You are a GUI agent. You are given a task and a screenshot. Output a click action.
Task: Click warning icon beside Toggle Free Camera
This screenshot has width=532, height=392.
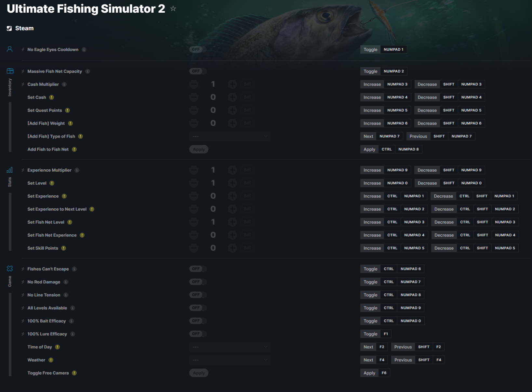click(74, 373)
